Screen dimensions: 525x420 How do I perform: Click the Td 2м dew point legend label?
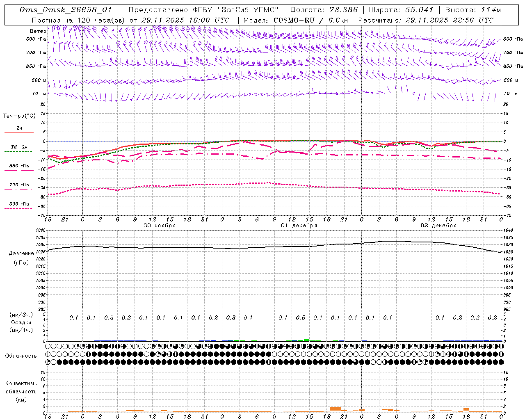19,147
